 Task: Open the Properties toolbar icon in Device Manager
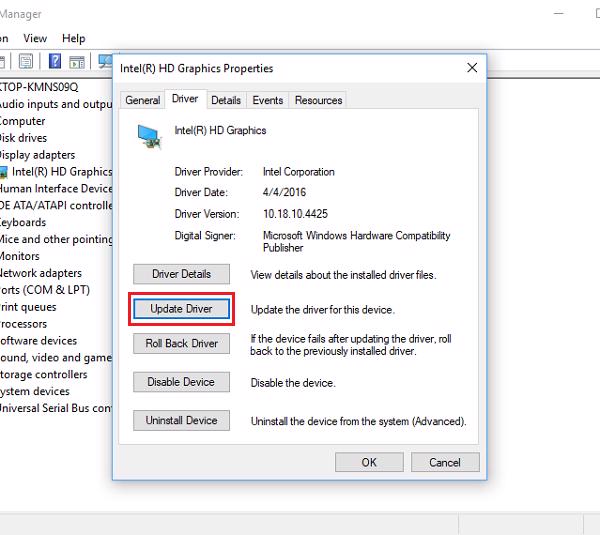[26, 61]
